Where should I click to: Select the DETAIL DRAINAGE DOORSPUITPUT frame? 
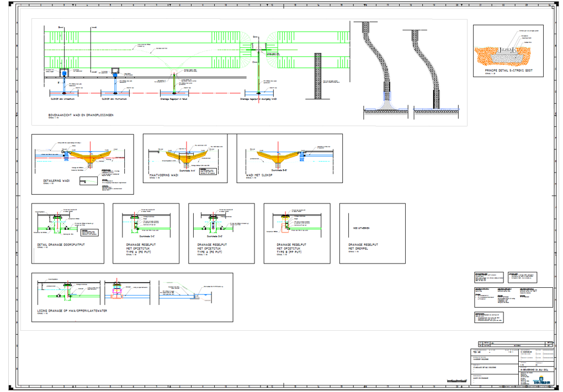click(x=68, y=233)
